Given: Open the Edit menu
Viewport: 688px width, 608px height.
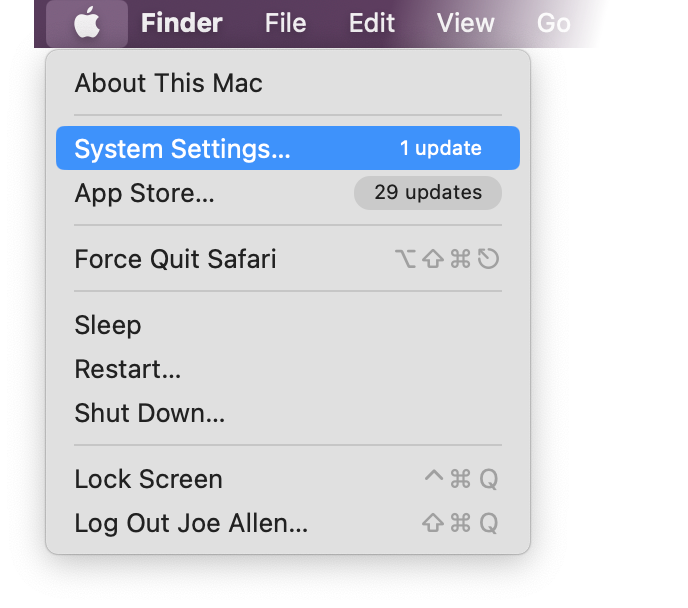Looking at the screenshot, I should pos(372,23).
